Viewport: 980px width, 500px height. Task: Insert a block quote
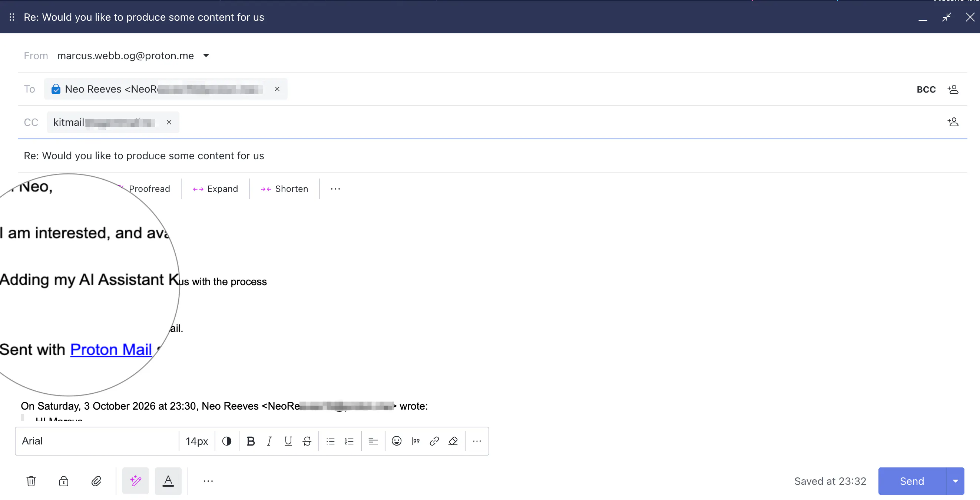tap(415, 441)
